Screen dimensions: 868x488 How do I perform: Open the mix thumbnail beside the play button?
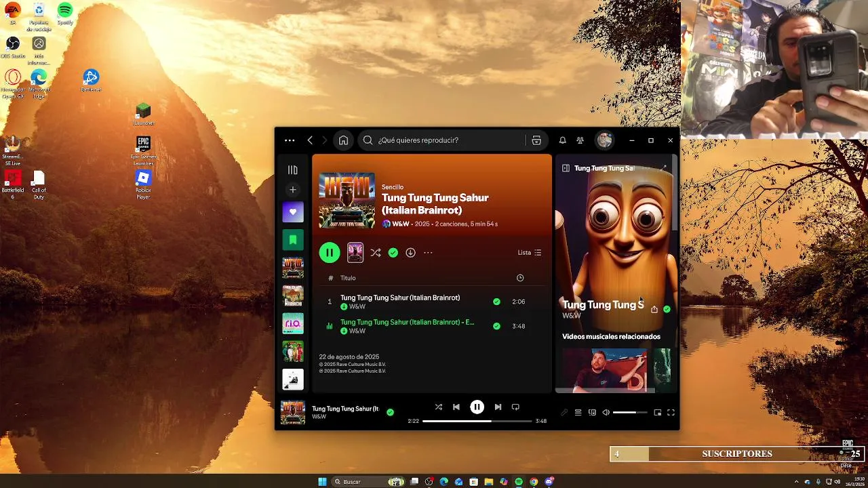pyautogui.click(x=355, y=253)
